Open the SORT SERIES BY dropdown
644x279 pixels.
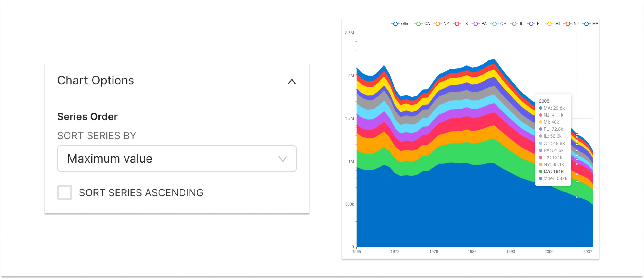pos(177,158)
